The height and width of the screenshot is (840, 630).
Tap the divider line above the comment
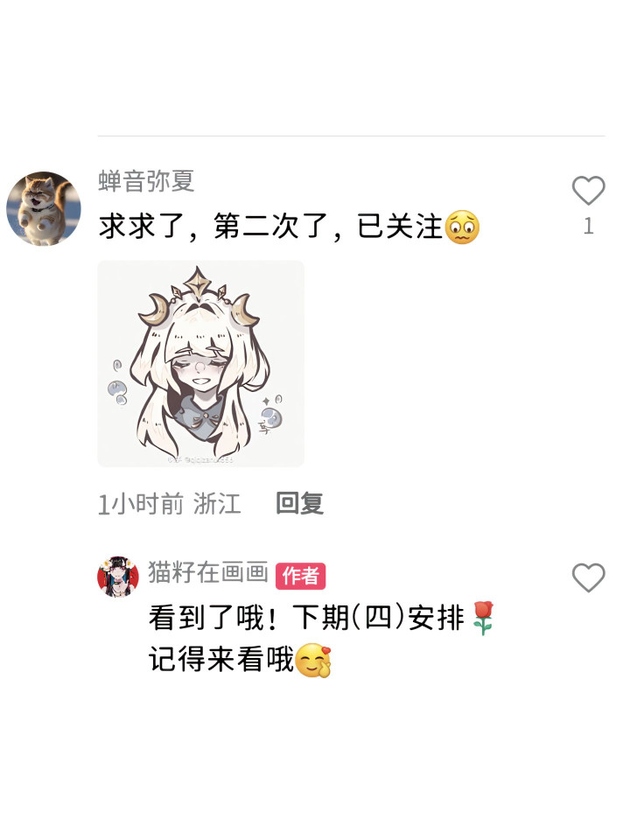coord(352,136)
